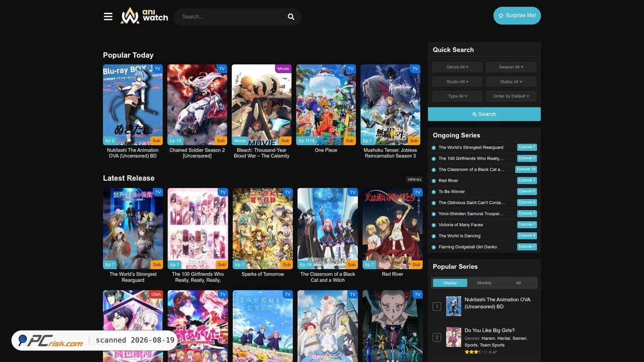
Task: Click the Seinen genre link
Action: (519, 339)
